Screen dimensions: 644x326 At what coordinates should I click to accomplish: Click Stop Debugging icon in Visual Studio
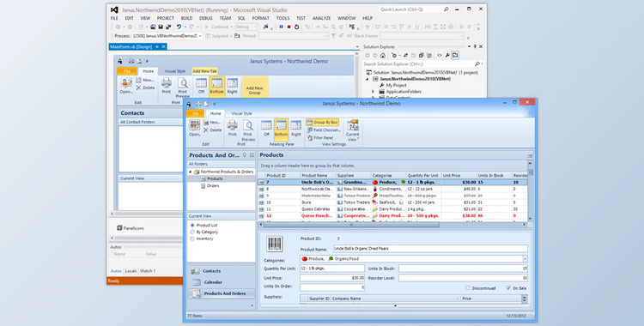click(x=289, y=27)
